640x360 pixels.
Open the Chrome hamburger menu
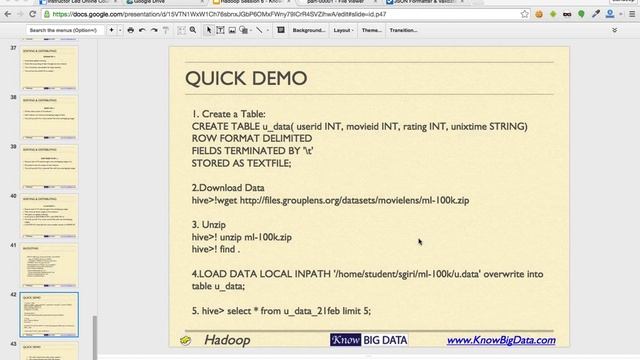[x=632, y=14]
